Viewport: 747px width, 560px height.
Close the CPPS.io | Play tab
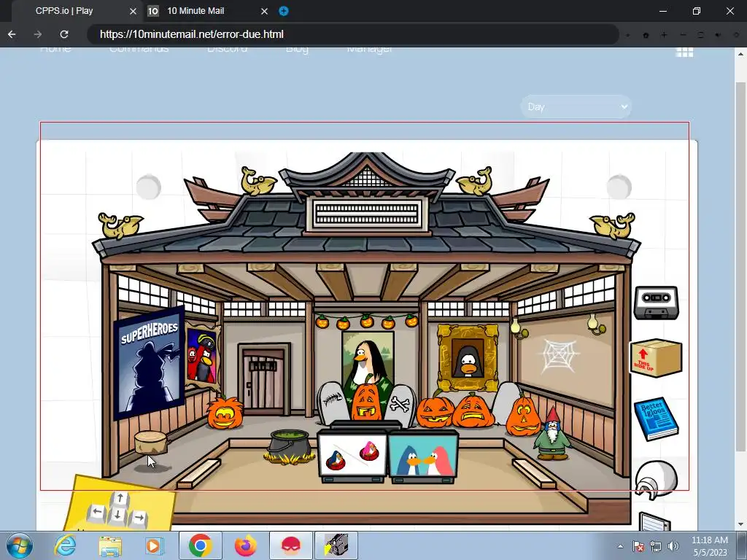coord(133,11)
